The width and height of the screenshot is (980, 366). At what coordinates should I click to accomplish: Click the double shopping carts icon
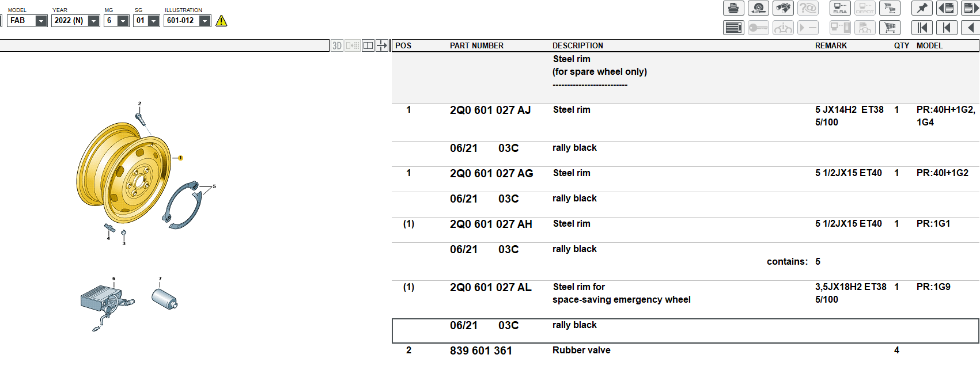890,8
